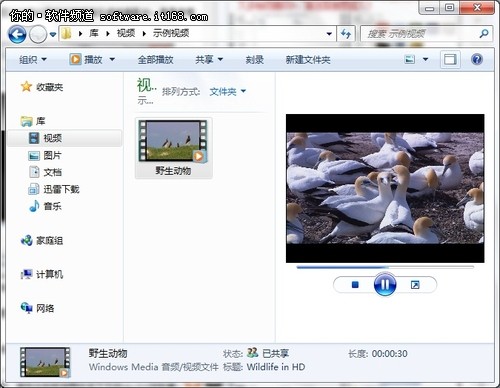Go back with the blue Back arrow
500x388 pixels.
pos(17,34)
